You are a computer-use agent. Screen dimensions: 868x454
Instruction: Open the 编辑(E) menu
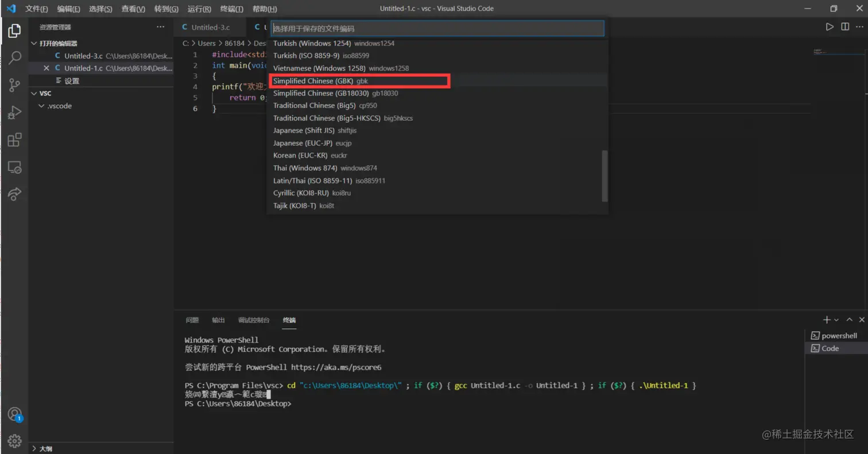pos(68,9)
